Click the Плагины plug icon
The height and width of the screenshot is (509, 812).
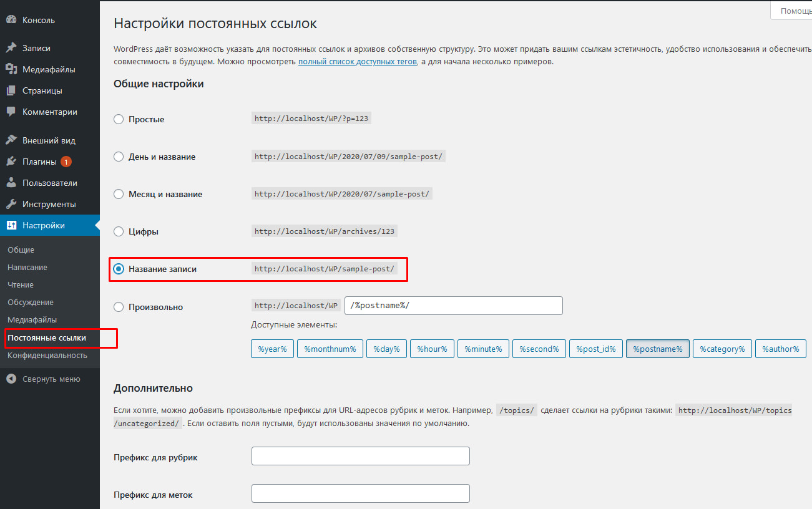(x=11, y=162)
